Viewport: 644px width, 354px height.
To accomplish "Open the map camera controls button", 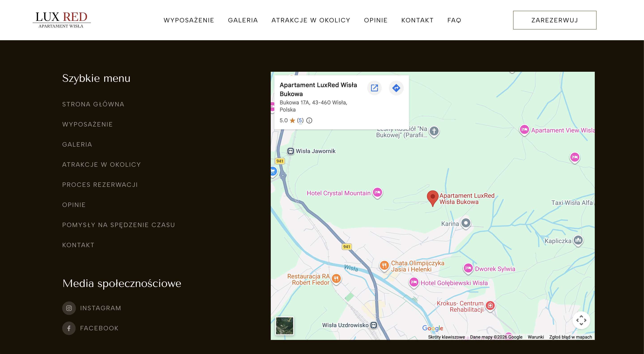I will coord(581,320).
